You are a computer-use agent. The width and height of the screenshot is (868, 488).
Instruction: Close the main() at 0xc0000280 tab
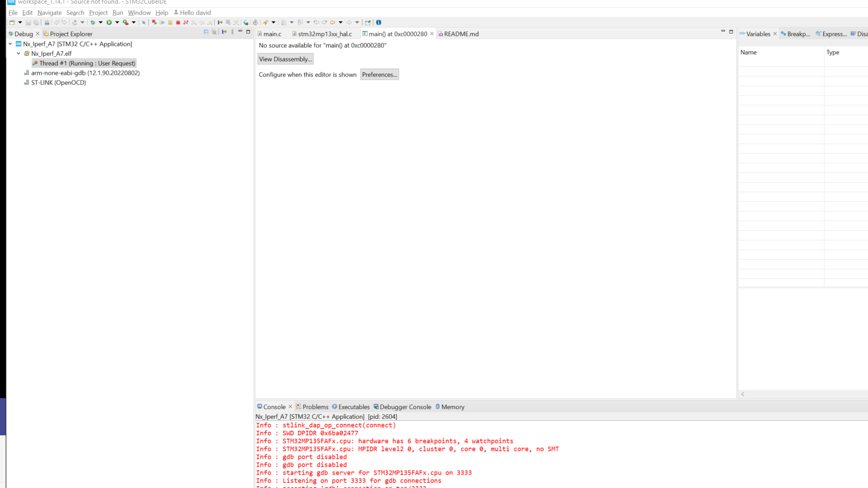432,34
